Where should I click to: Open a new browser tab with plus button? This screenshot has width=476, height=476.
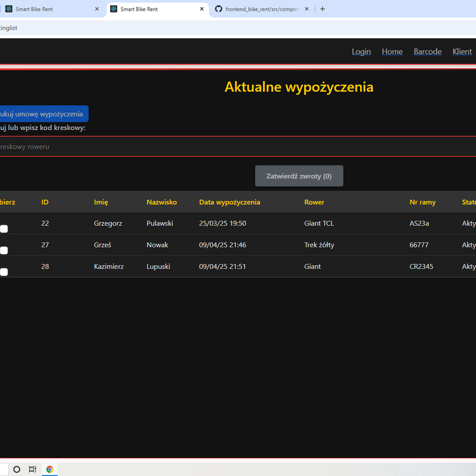322,9
